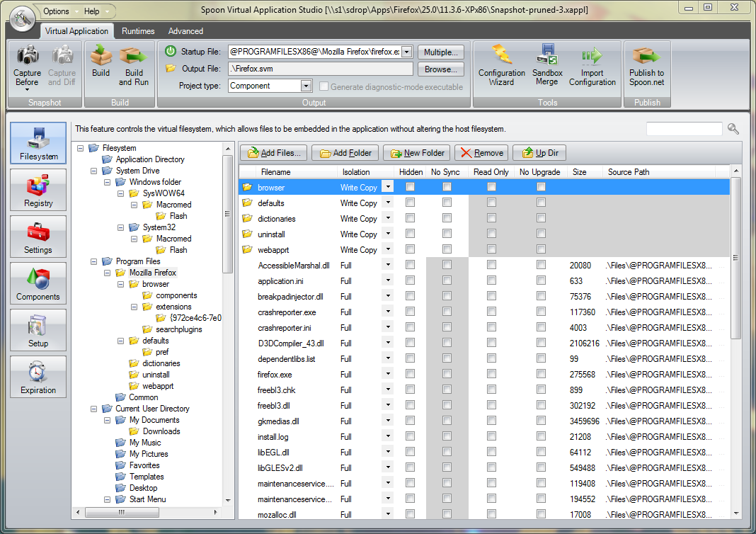The image size is (756, 534).
Task: Click the filesystem search input field
Action: tap(684, 129)
